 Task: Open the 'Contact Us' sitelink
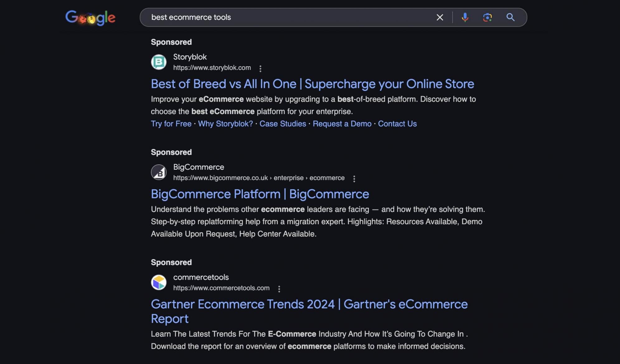pyautogui.click(x=397, y=124)
